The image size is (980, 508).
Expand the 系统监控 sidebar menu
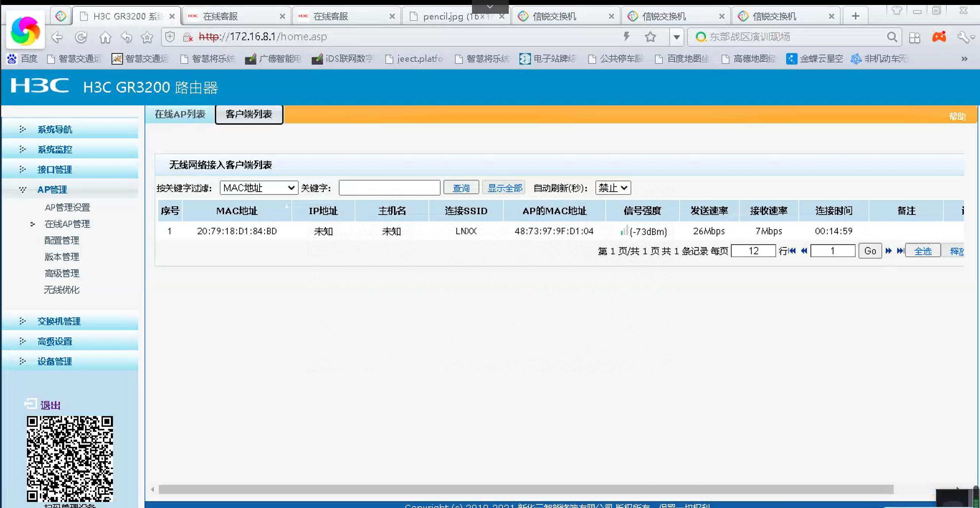tap(55, 149)
